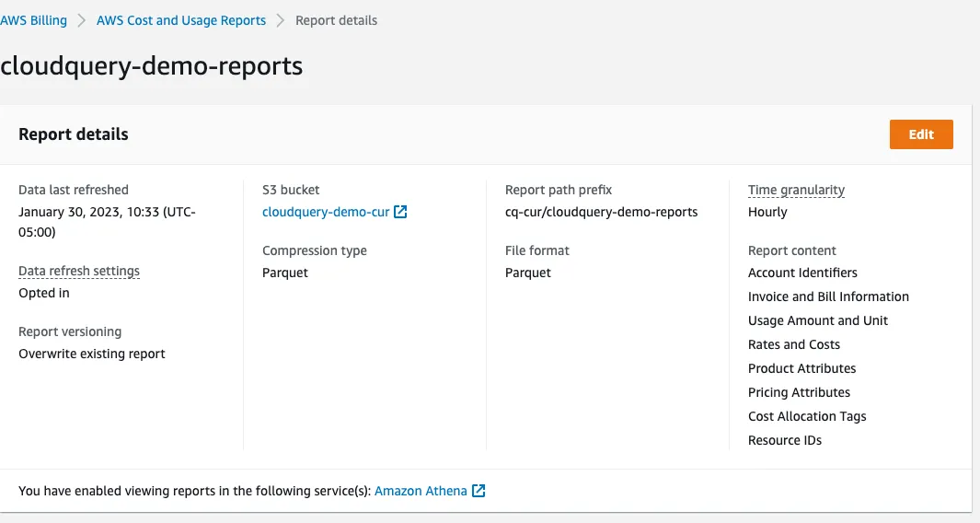The height and width of the screenshot is (523, 980).
Task: Click external link icon beside Amazon Athena
Action: [x=478, y=491]
